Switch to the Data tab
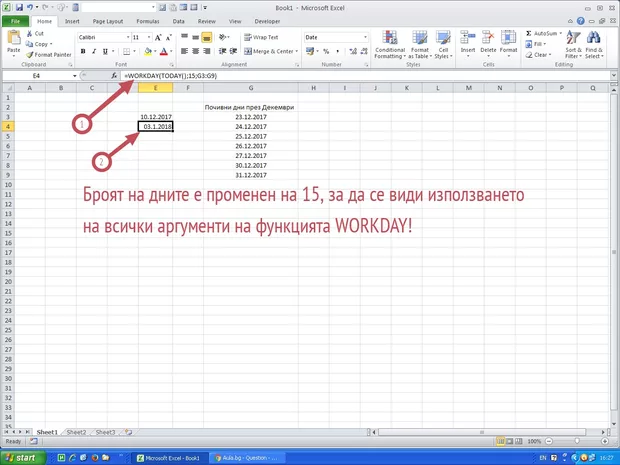Image resolution: width=620 pixels, height=465 pixels. [x=178, y=21]
